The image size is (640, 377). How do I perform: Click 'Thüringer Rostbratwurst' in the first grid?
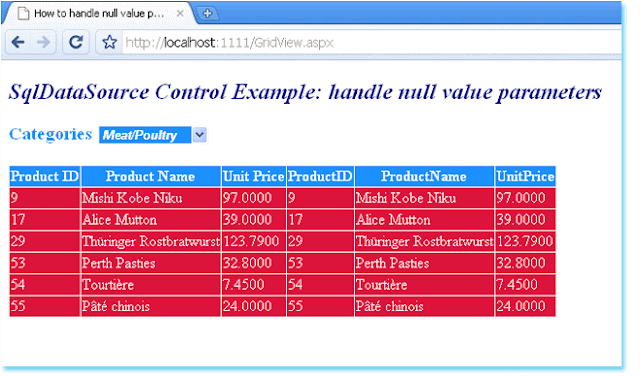pos(151,242)
